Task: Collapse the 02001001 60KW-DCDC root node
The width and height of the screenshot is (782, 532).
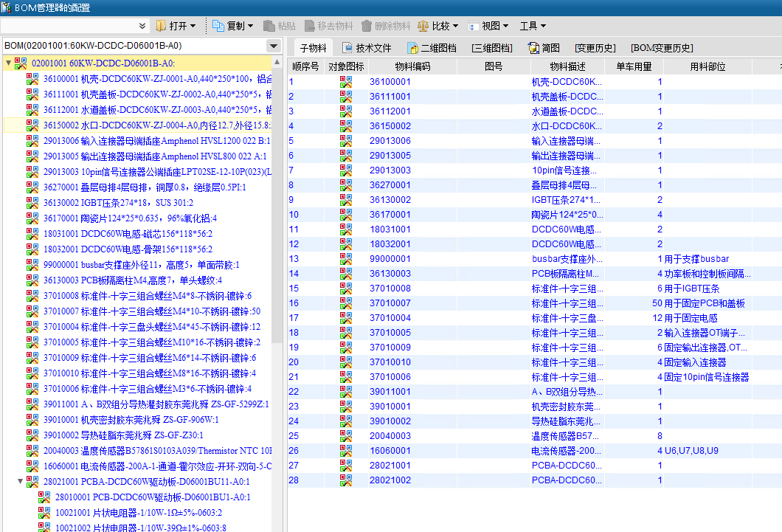Action: pos(8,63)
